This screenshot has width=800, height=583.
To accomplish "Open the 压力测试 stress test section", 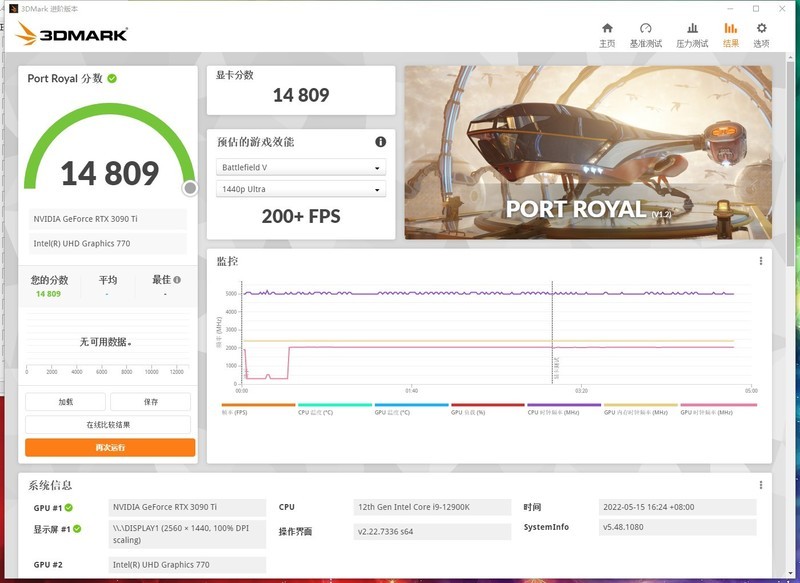I will pyautogui.click(x=694, y=35).
